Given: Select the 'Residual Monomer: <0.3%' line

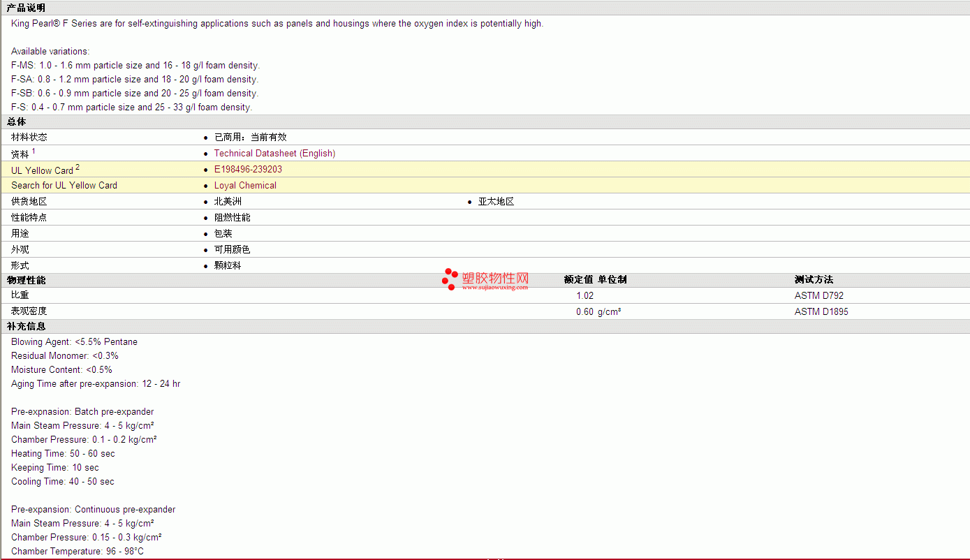Looking at the screenshot, I should coord(65,355).
